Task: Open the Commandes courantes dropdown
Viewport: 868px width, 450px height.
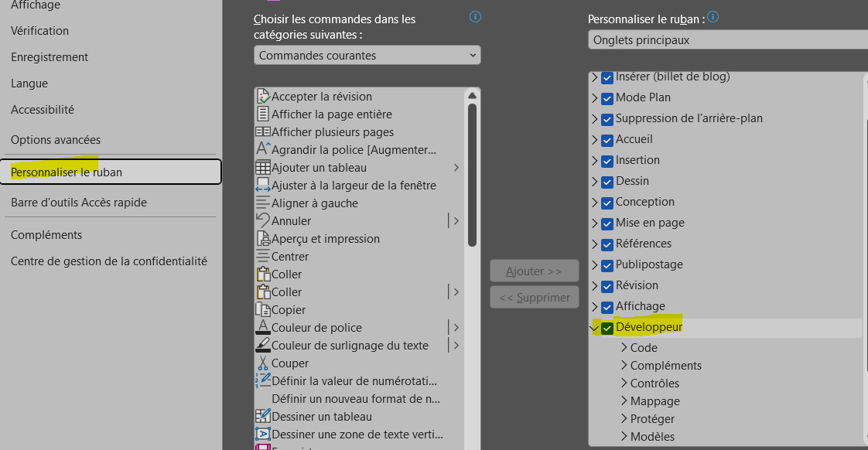Action: click(367, 56)
